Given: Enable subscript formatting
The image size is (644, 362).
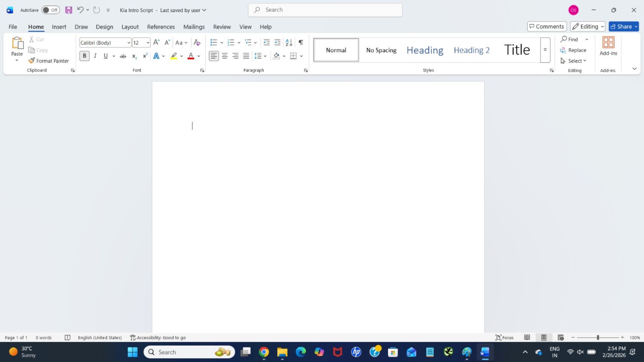Looking at the screenshot, I should click(134, 56).
